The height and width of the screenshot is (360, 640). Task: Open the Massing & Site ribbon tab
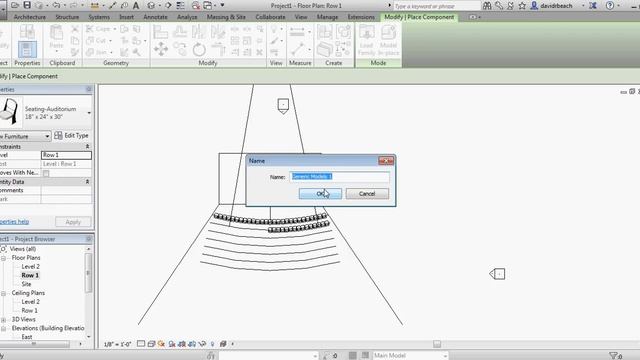(226, 17)
